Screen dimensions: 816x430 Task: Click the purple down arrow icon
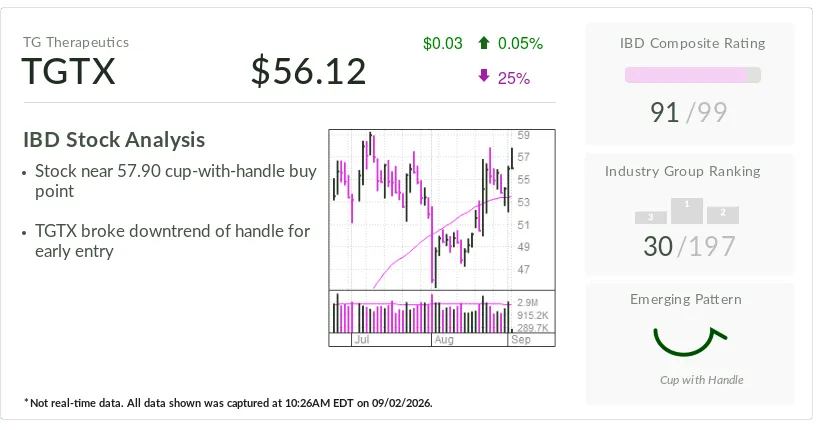coord(484,76)
